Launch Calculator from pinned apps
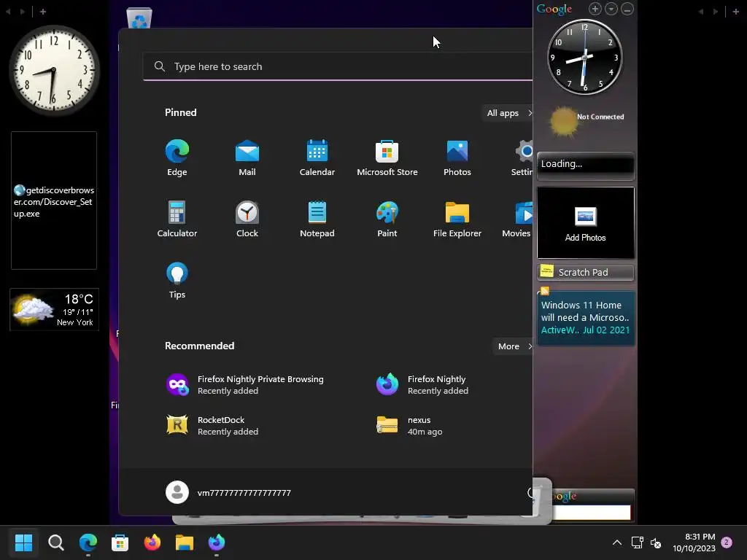Screen dimensions: 747x560 [177, 219]
